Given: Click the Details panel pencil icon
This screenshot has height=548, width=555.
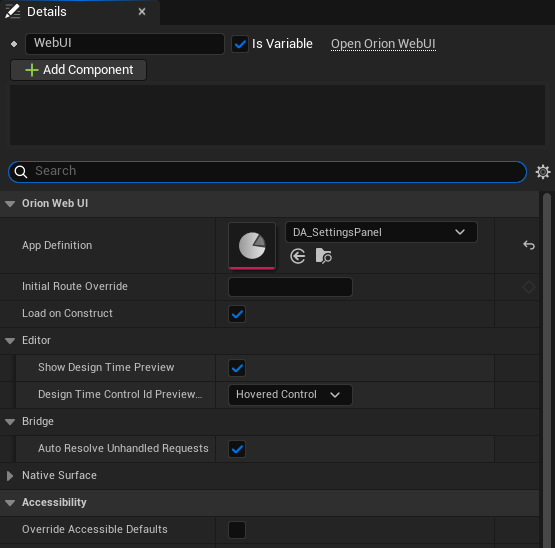Looking at the screenshot, I should click(x=13, y=11).
